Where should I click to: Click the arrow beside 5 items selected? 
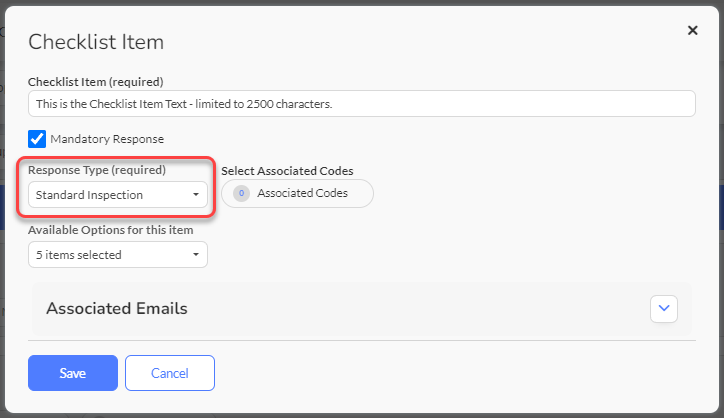(x=196, y=254)
